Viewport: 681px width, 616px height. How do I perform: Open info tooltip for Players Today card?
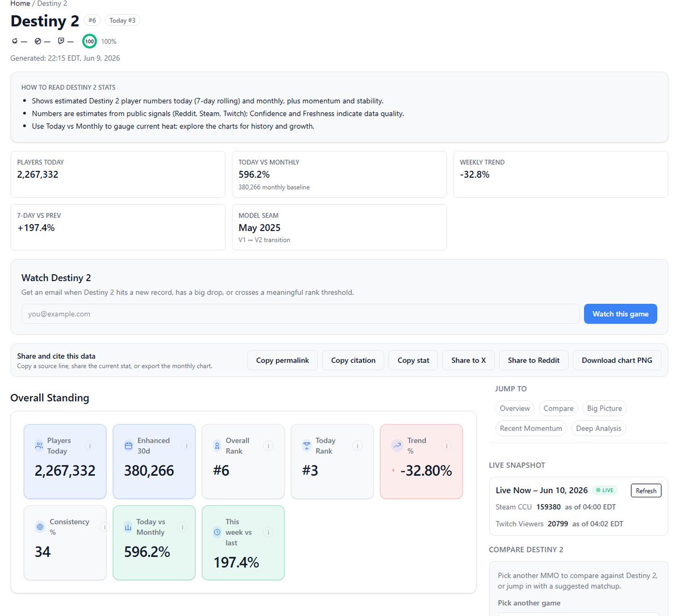(x=90, y=446)
